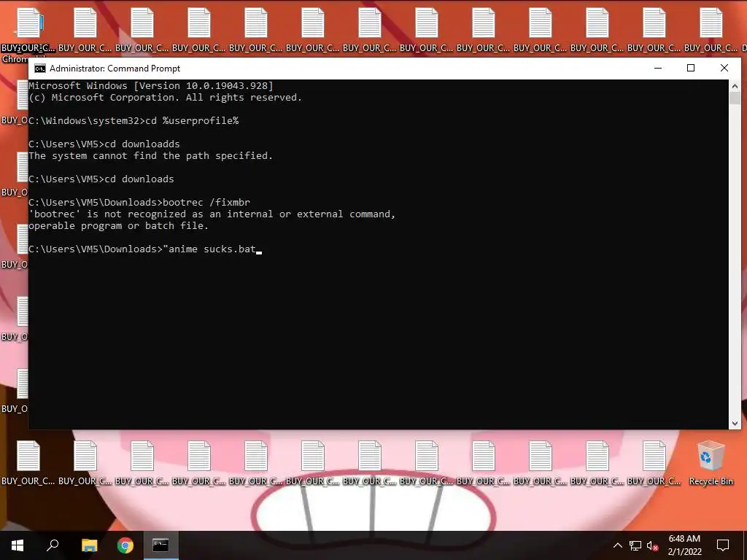The image size is (747, 560).
Task: Click "(c) Microsoft Corporation. All rights reserved."
Action: click(x=166, y=98)
